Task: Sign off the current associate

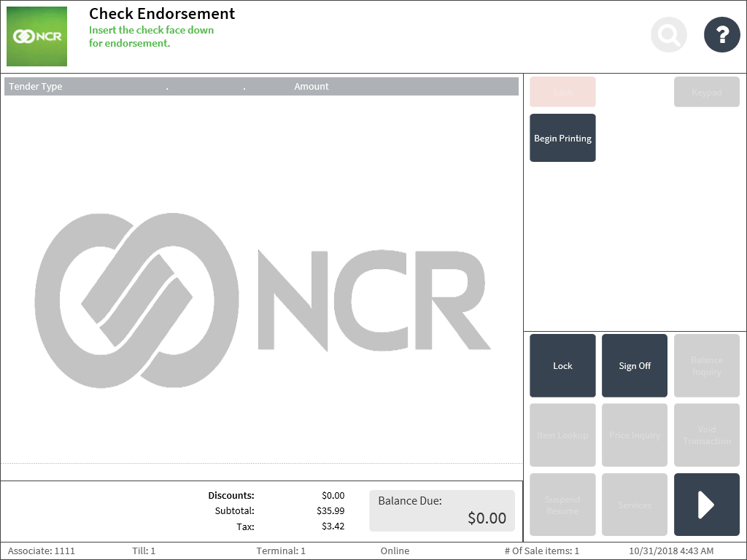Action: pyautogui.click(x=635, y=366)
